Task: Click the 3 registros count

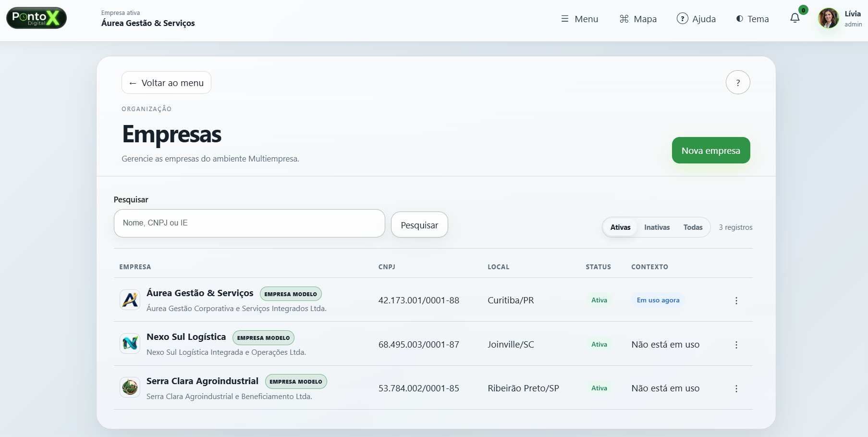Action: pyautogui.click(x=735, y=227)
